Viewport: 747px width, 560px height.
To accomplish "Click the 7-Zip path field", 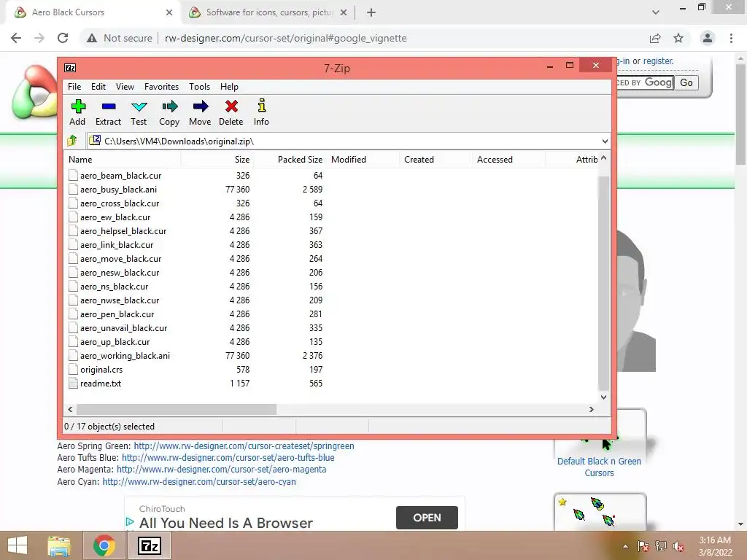I will [x=348, y=141].
